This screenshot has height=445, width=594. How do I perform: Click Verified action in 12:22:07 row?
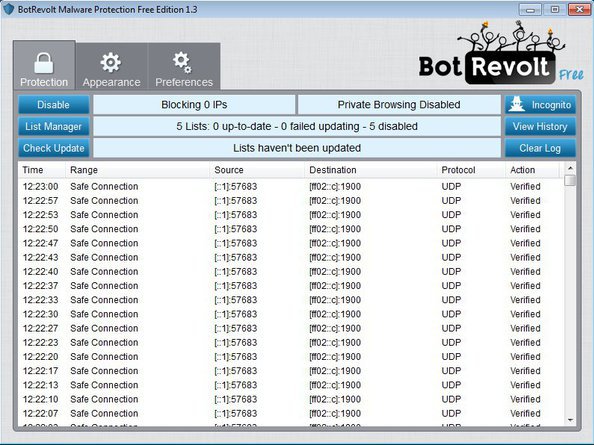pos(525,414)
